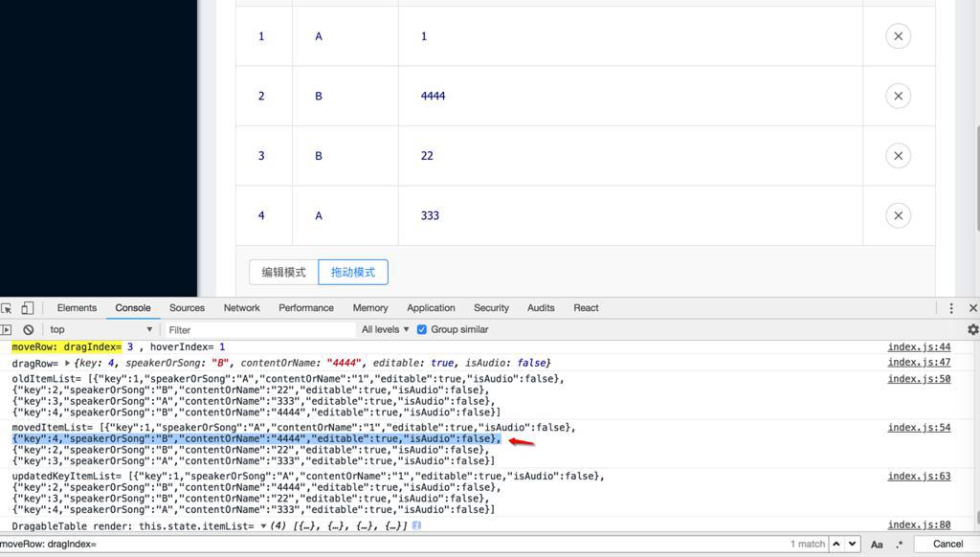Click the array info icon after itemList
Image resolution: width=980 pixels, height=557 pixels.
[417, 525]
